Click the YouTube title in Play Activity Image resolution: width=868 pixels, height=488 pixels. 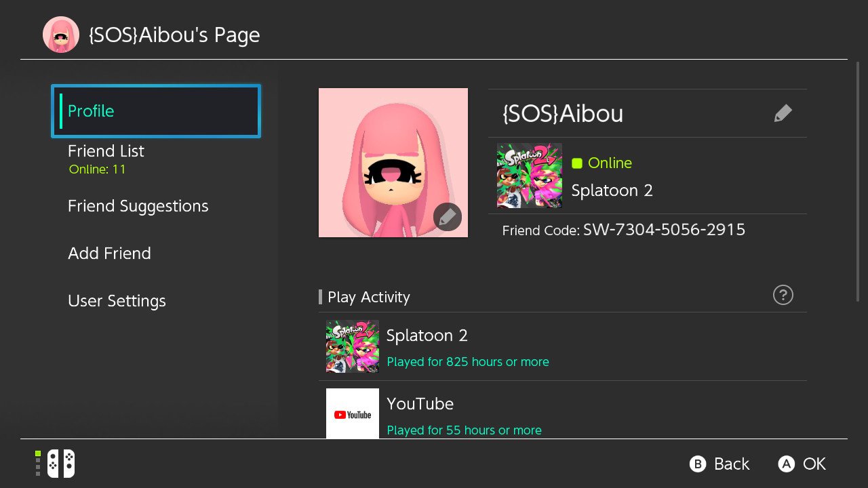point(420,403)
